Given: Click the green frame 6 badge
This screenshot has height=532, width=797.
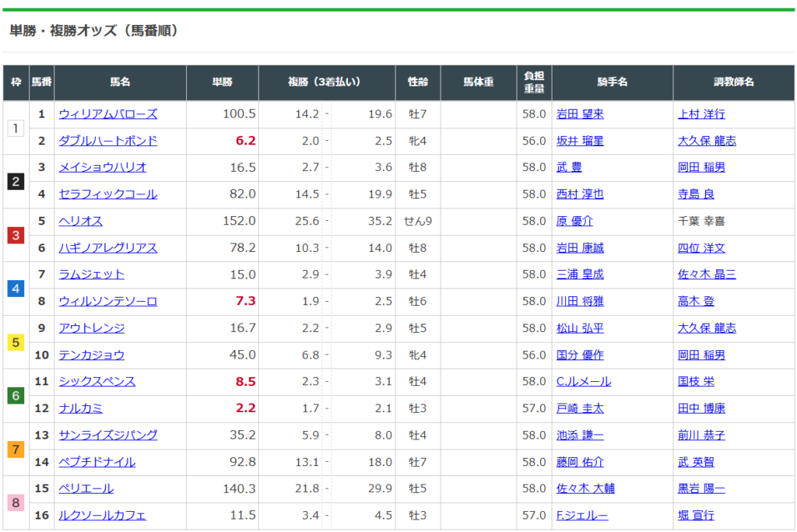Looking at the screenshot, I should click(16, 395).
